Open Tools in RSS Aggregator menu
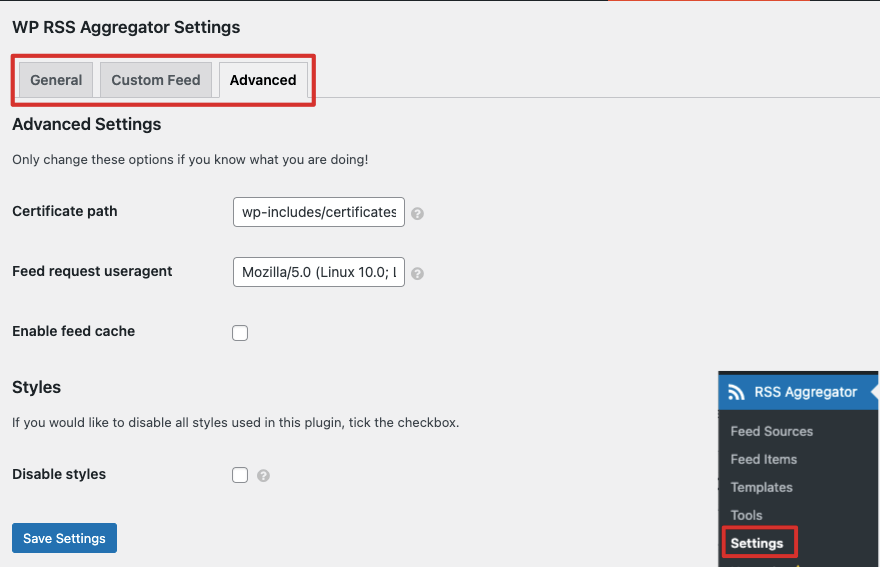Viewport: 880px width, 567px height. (x=746, y=515)
